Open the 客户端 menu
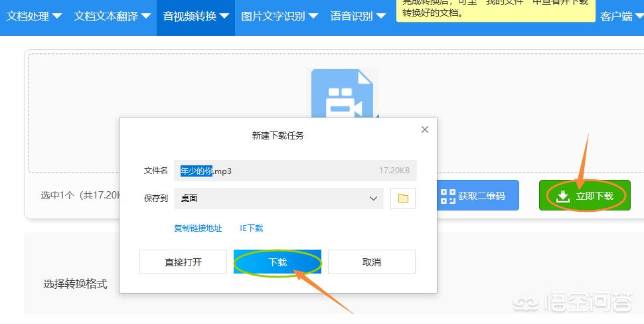This screenshot has height=324, width=644. [x=622, y=17]
